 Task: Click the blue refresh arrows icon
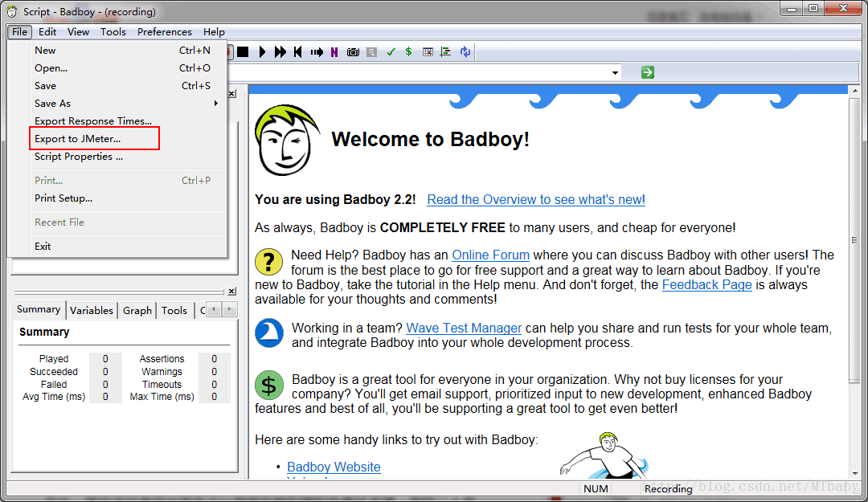[x=465, y=52]
